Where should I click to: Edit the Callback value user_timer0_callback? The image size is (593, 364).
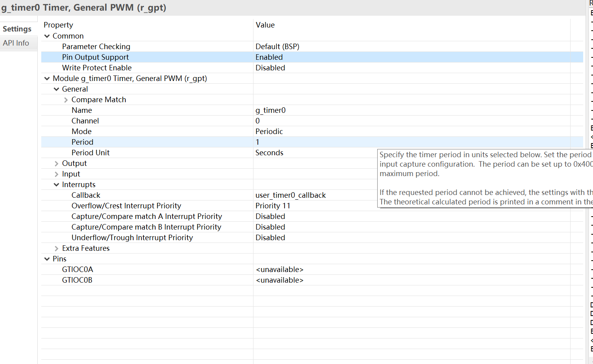pos(291,195)
